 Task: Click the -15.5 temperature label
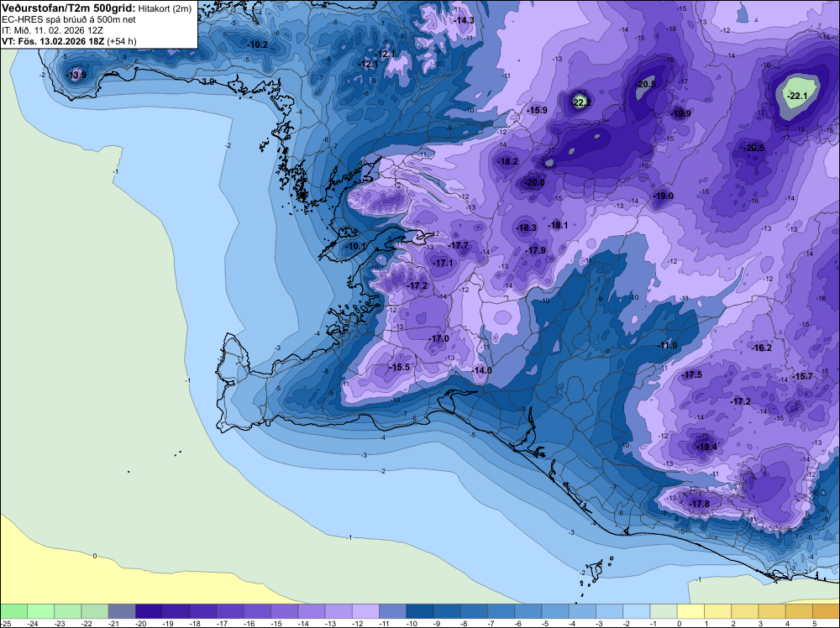coord(399,367)
